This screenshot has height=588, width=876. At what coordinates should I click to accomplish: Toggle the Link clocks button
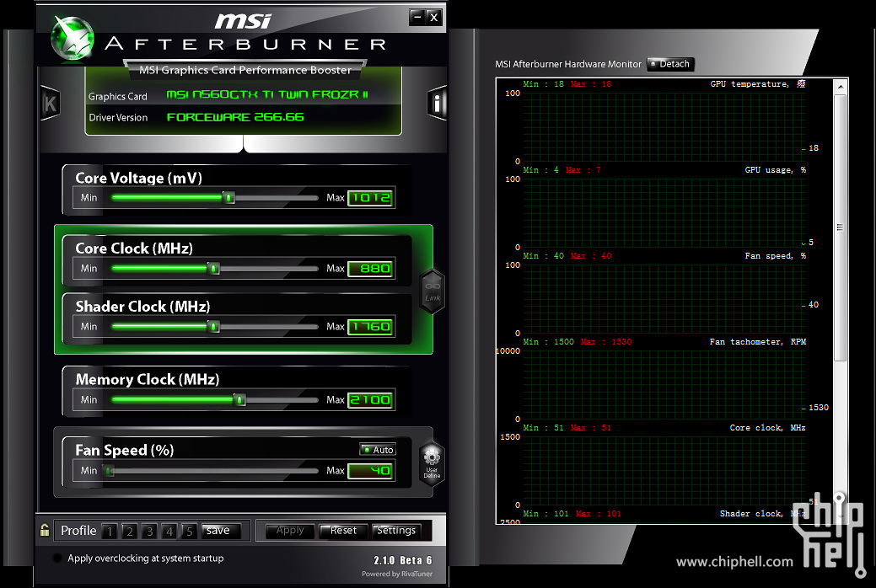point(433,291)
